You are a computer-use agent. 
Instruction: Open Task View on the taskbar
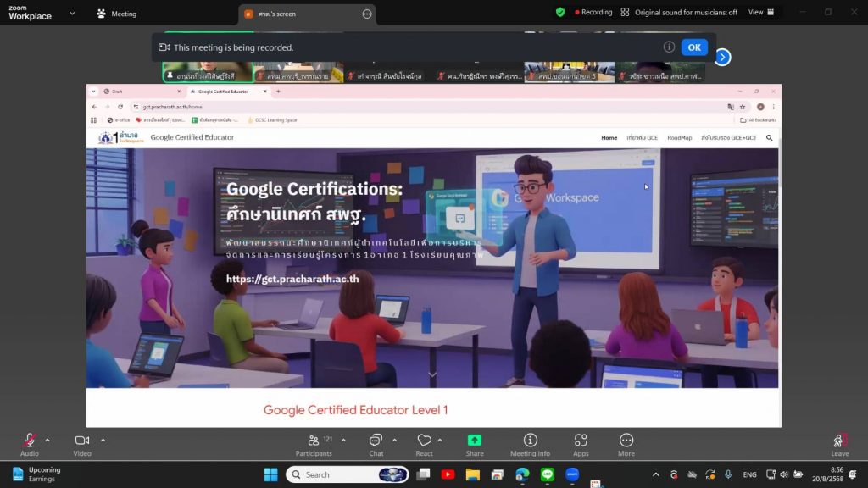(424, 474)
